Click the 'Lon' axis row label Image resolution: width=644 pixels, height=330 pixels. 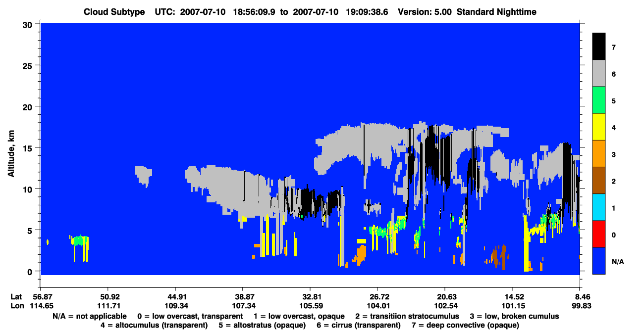tap(16, 306)
